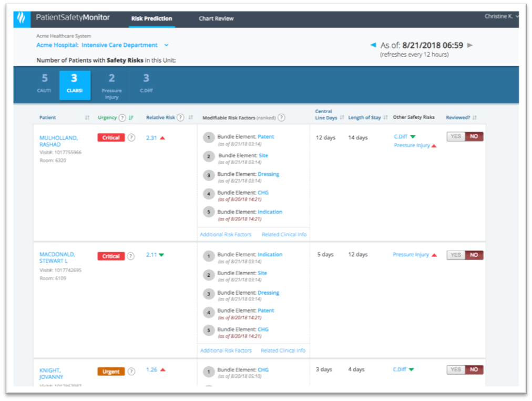
Task: Open the Intensive Care Department dropdown
Action: [167, 45]
